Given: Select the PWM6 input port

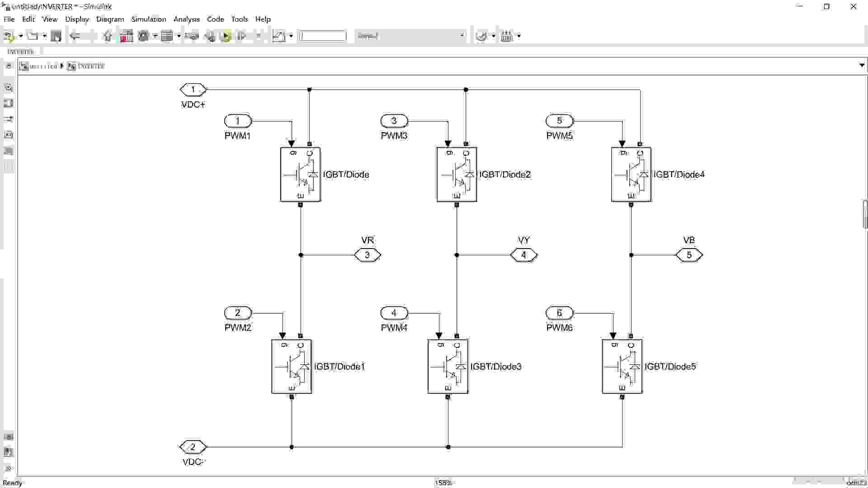Looking at the screenshot, I should [x=560, y=313].
